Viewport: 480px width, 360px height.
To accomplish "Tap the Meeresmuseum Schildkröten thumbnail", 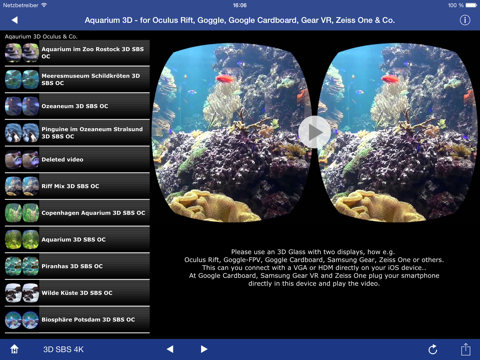I will click(22, 79).
